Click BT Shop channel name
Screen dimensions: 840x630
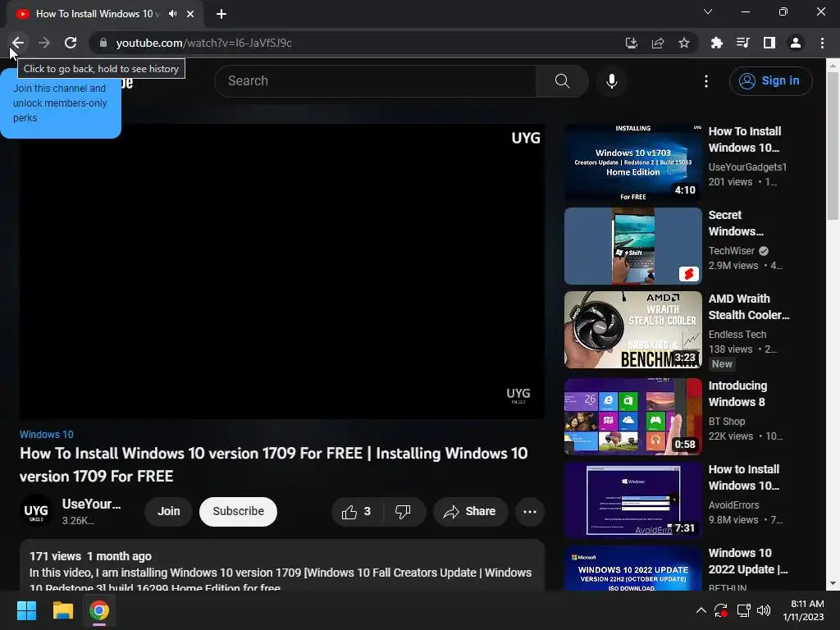727,422
